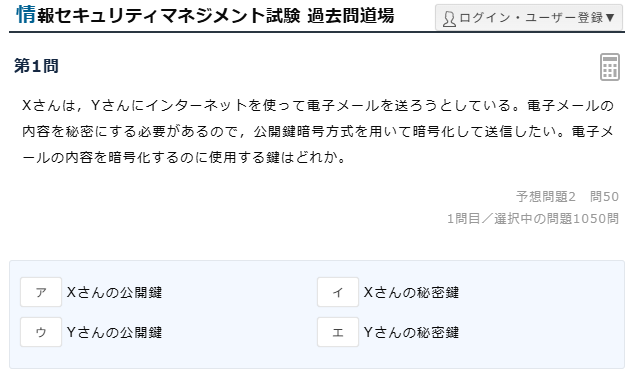Click the blue 情 logo character

[26, 14]
